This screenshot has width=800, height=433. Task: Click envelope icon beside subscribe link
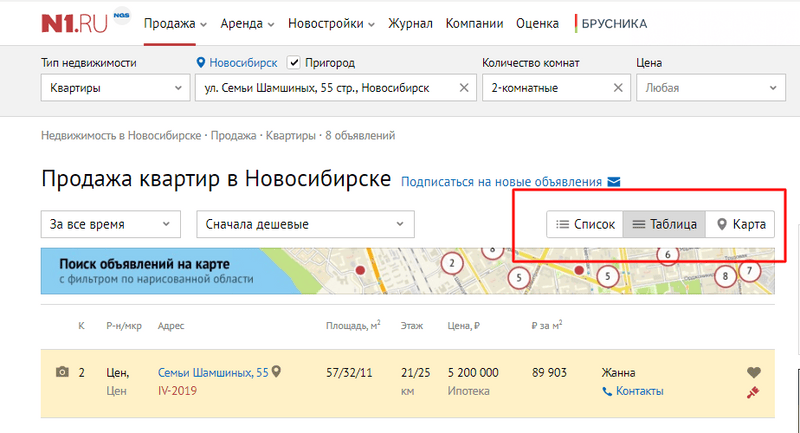click(x=614, y=182)
